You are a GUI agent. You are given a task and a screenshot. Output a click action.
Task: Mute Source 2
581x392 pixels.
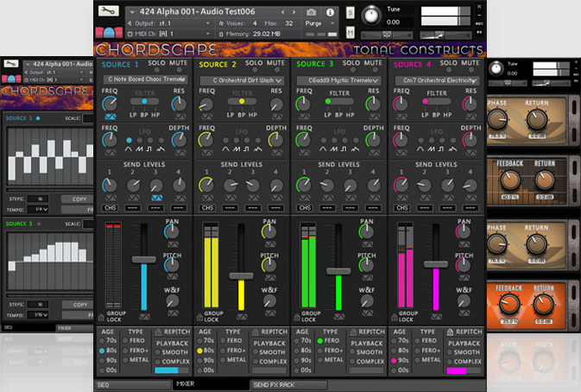275,64
